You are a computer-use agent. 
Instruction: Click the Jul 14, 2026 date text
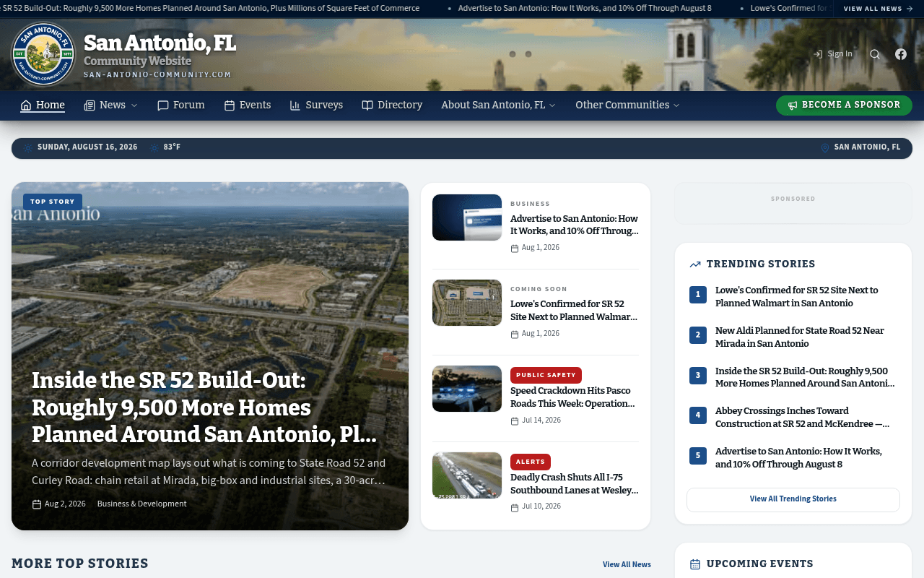tap(541, 420)
